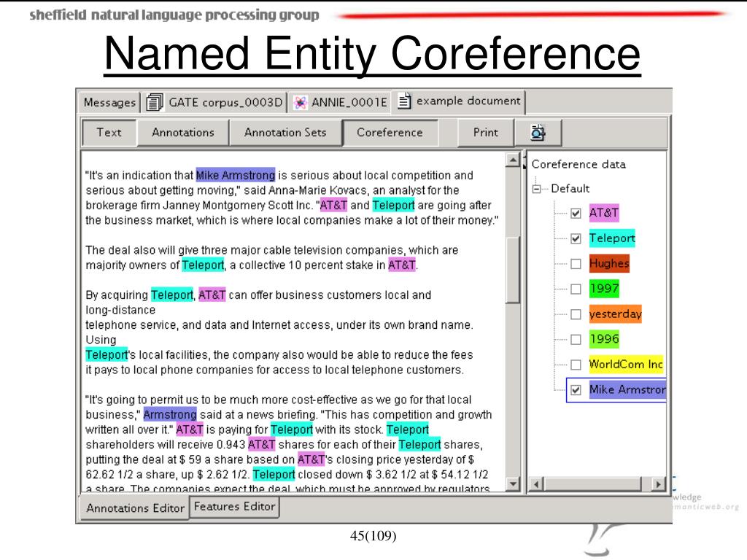Click highlighted Teleport before "'s local facilities"
Image resolution: width=747 pixels, height=560 pixels.
point(107,355)
